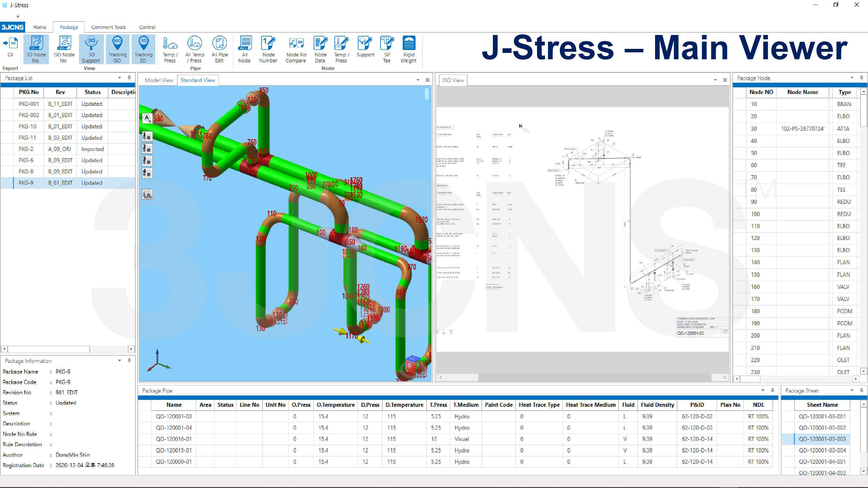Open the Rigid Weight tool
This screenshot has height=488, width=868.
pyautogui.click(x=409, y=49)
